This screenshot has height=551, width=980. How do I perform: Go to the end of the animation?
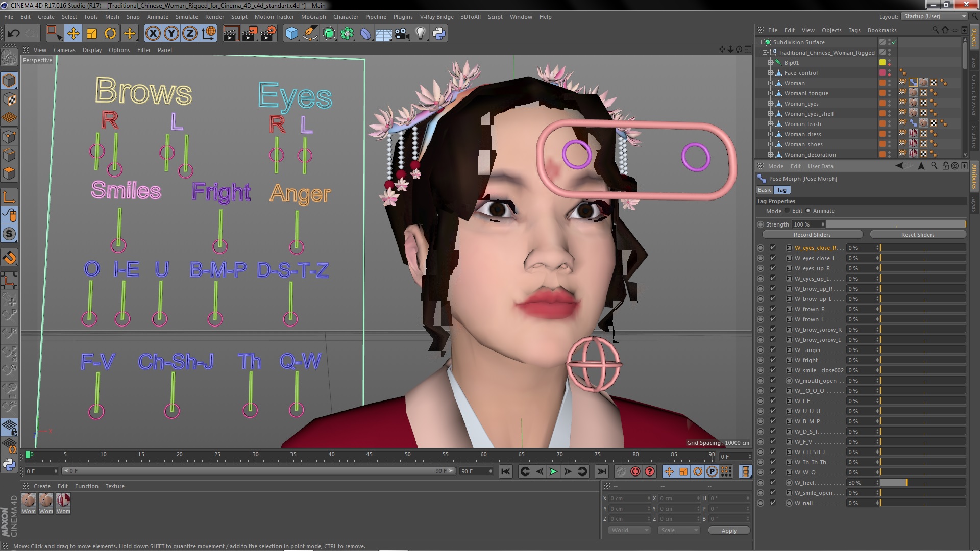[602, 471]
